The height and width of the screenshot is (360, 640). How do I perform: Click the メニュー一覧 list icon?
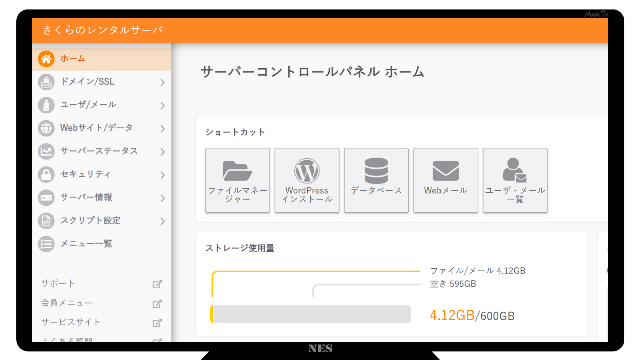click(x=46, y=244)
